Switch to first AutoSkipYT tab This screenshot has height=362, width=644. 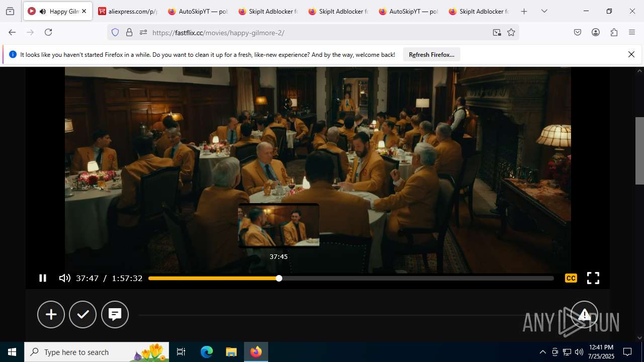198,11
